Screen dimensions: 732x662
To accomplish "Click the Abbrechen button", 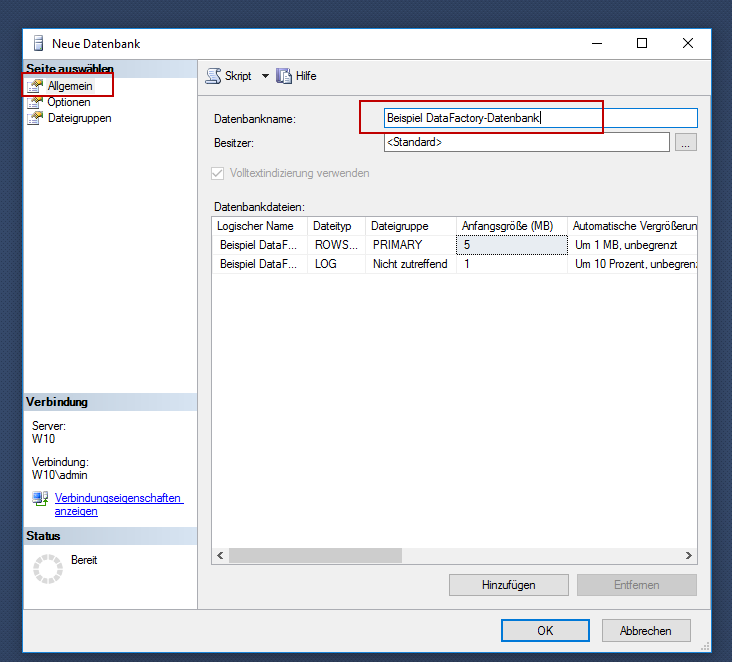I will 645,631.
